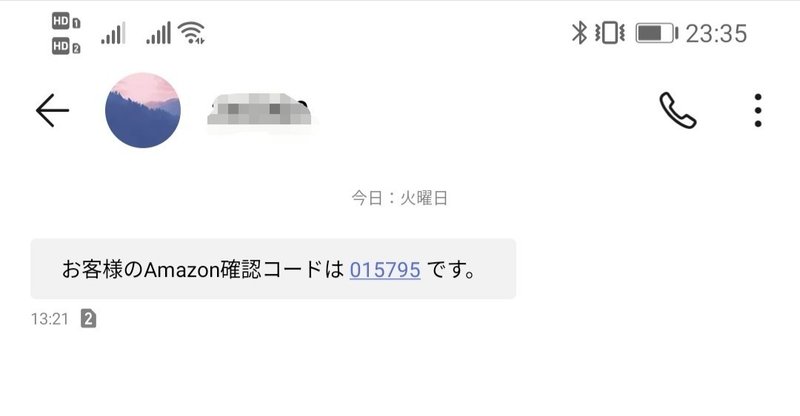Tap the battery level indicator
This screenshot has height=416, width=800.
coord(657,34)
